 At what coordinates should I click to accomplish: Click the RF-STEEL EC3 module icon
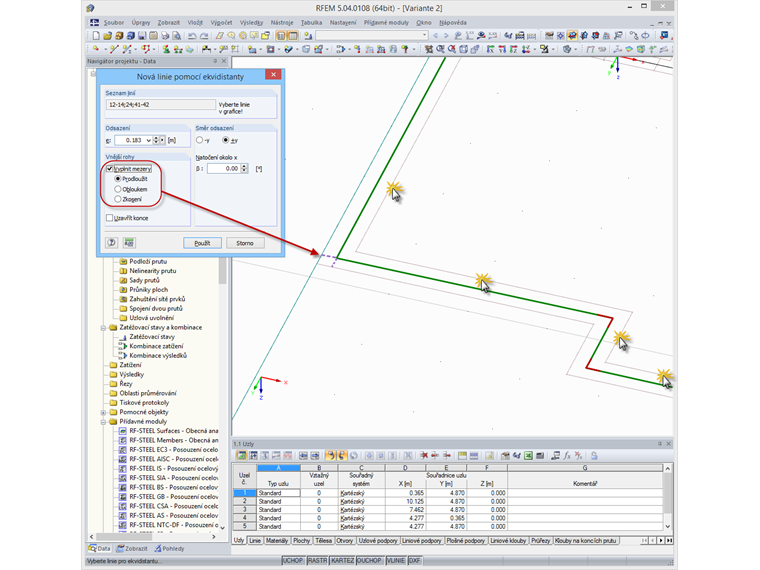click(123, 450)
